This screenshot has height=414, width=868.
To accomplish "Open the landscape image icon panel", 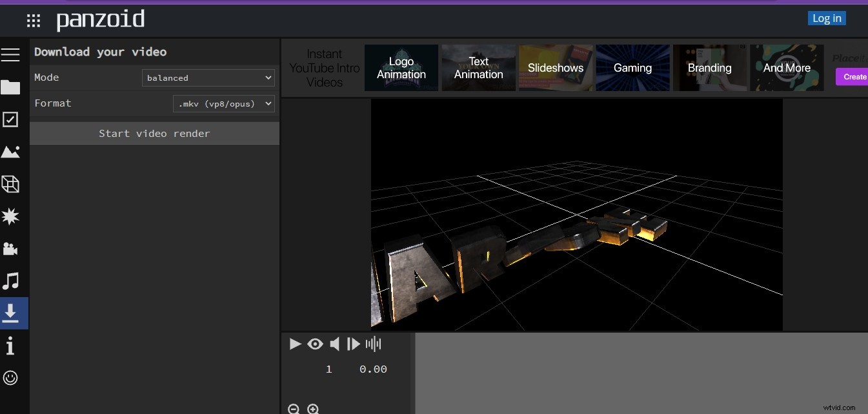I will [x=10, y=152].
